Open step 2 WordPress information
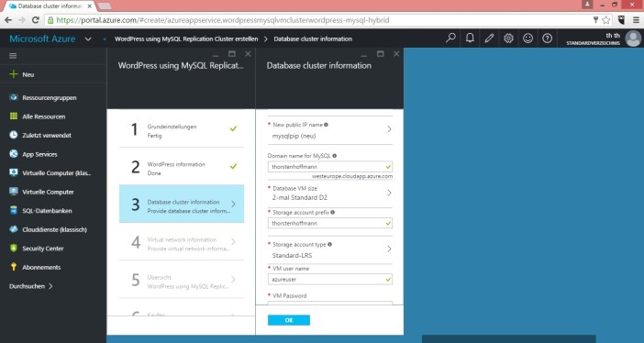This screenshot has width=644, height=343. (x=182, y=166)
